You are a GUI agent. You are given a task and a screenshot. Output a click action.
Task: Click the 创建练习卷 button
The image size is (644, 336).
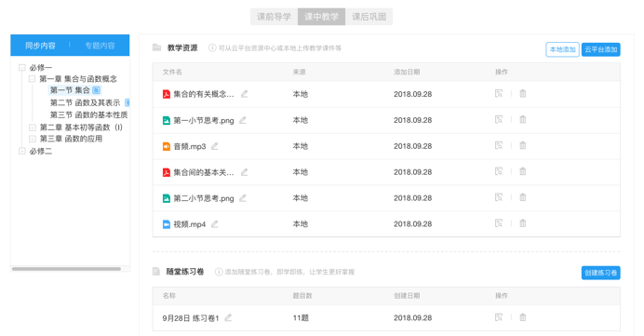click(600, 273)
